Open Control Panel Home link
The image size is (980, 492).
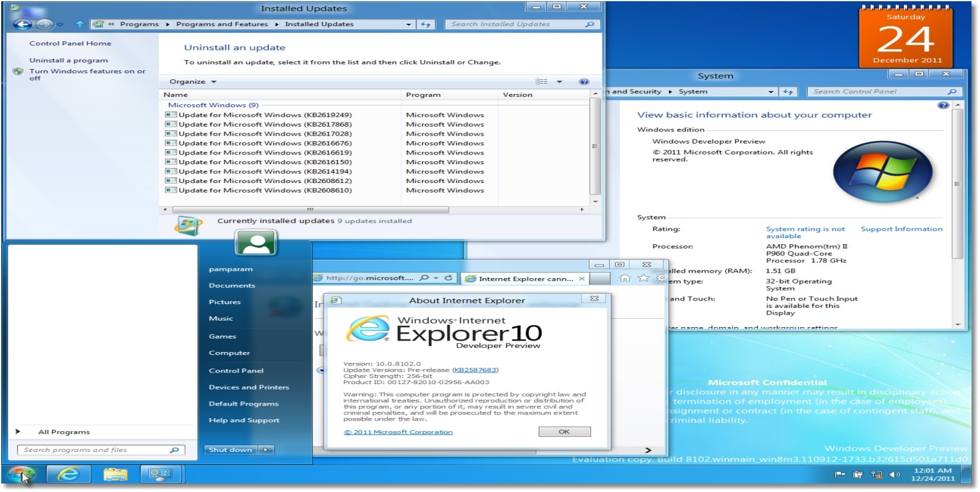point(70,44)
